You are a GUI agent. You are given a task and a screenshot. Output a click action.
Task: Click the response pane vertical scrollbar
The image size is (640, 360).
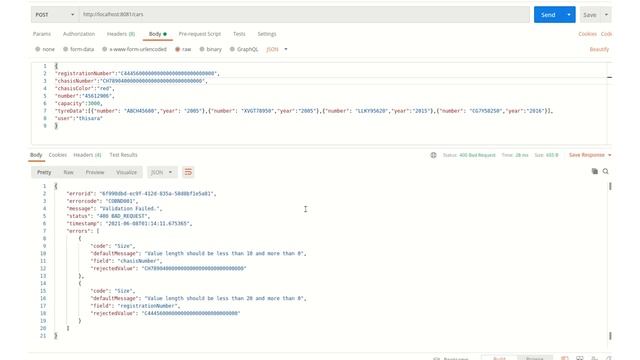(610, 260)
